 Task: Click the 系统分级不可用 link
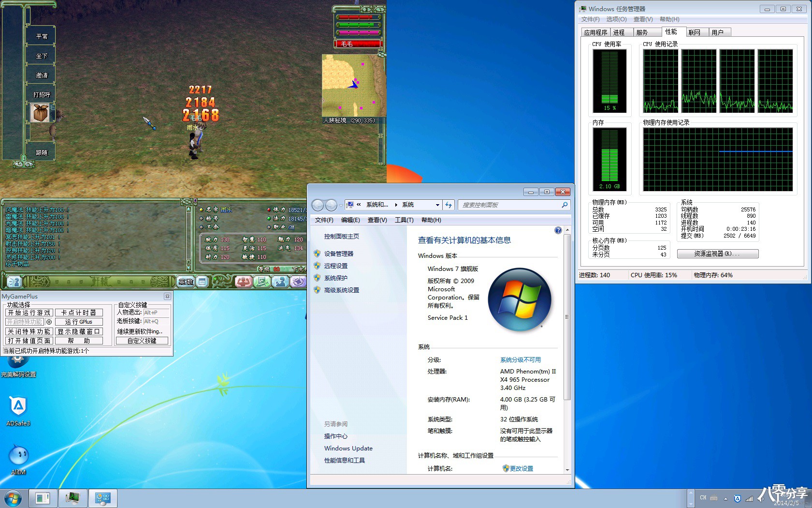click(x=521, y=360)
